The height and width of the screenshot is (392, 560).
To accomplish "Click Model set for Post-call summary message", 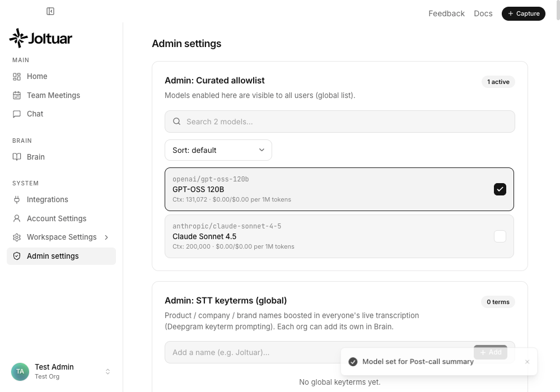I will point(418,362).
